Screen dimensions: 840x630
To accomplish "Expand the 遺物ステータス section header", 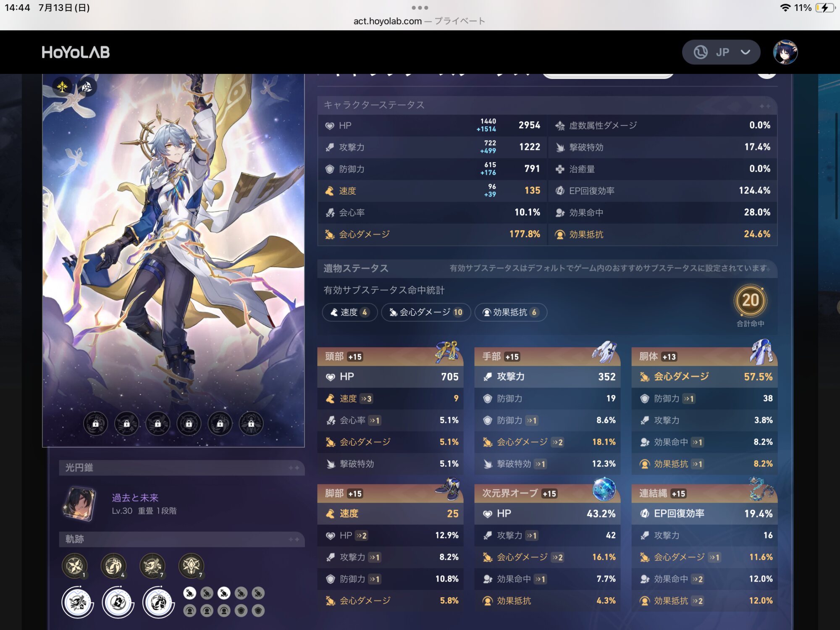I will point(547,268).
